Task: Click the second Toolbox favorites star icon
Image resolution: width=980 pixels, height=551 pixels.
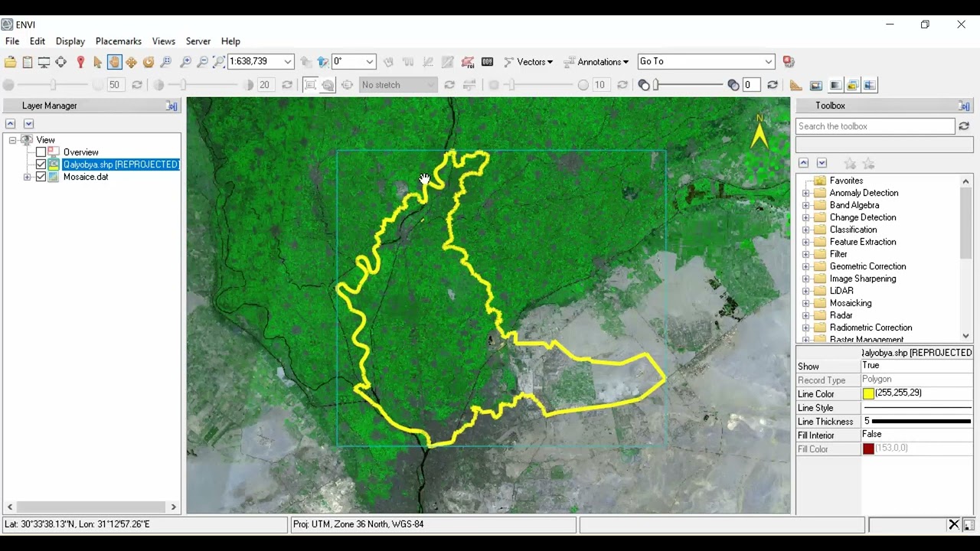Action: coord(868,163)
